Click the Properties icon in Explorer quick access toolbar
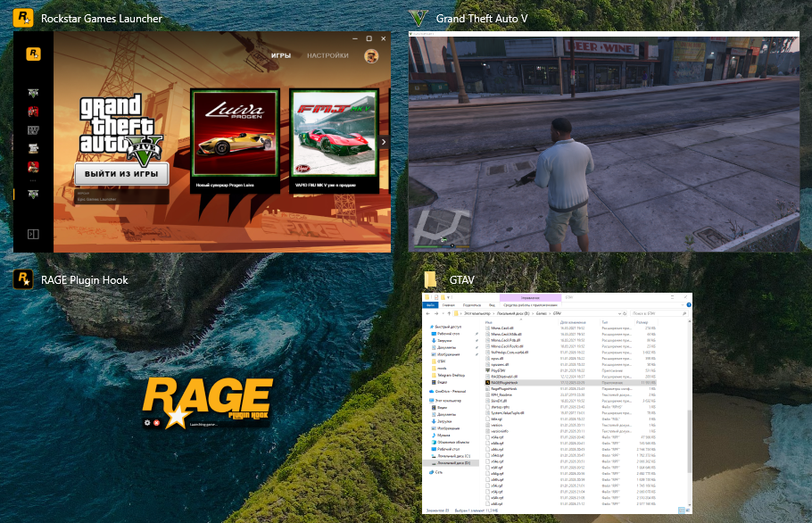 [436, 297]
